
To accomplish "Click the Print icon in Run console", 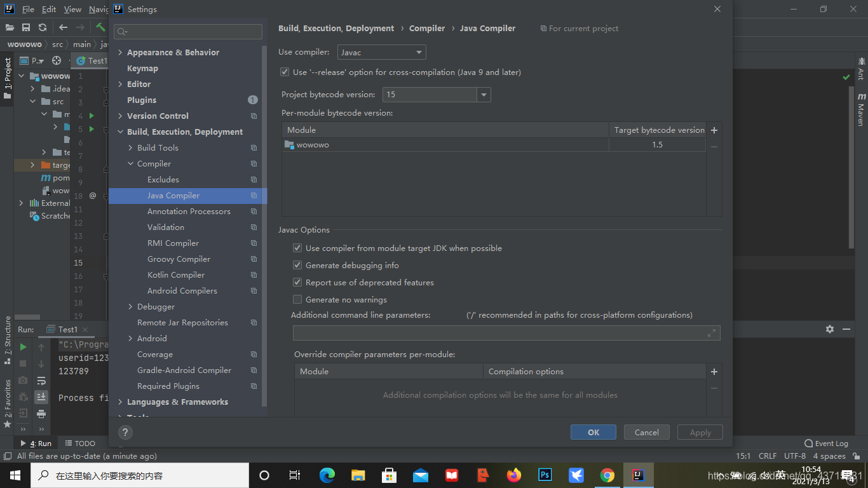I will [x=41, y=414].
